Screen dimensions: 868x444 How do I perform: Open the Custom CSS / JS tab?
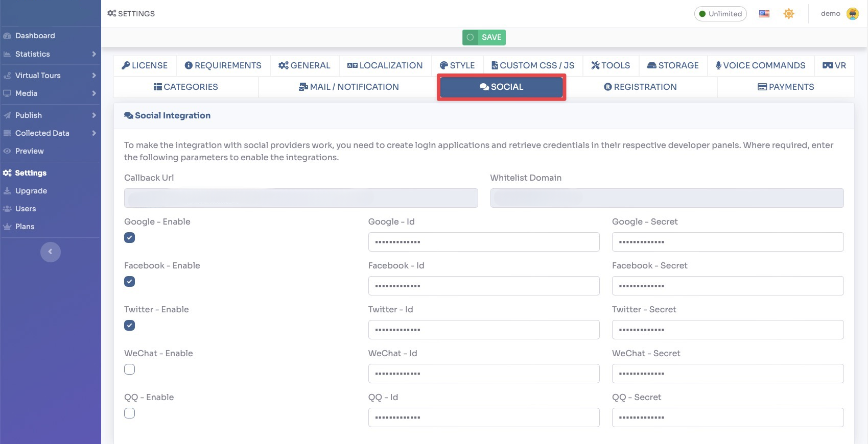[533, 65]
